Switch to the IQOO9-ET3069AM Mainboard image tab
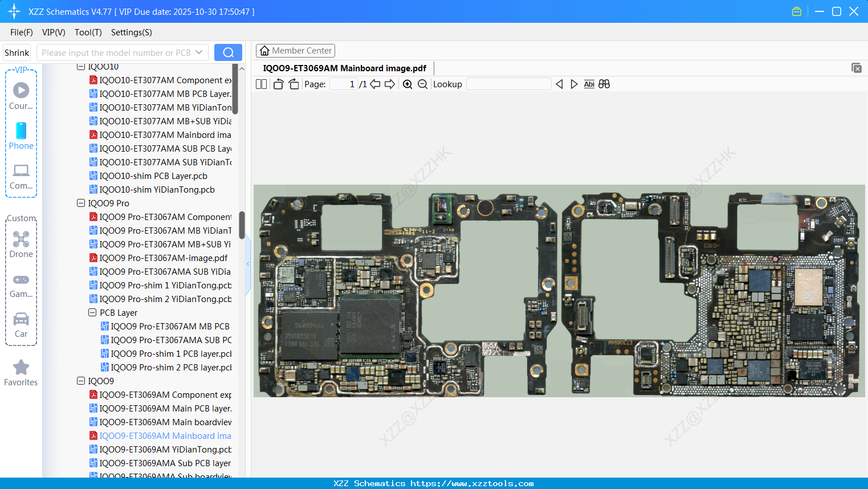The height and width of the screenshot is (489, 868). (344, 68)
